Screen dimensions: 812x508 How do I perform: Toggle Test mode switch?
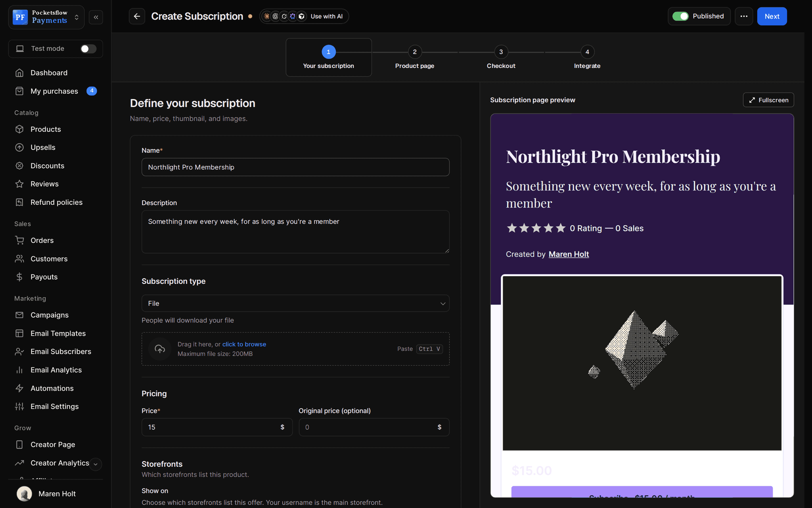pyautogui.click(x=88, y=48)
